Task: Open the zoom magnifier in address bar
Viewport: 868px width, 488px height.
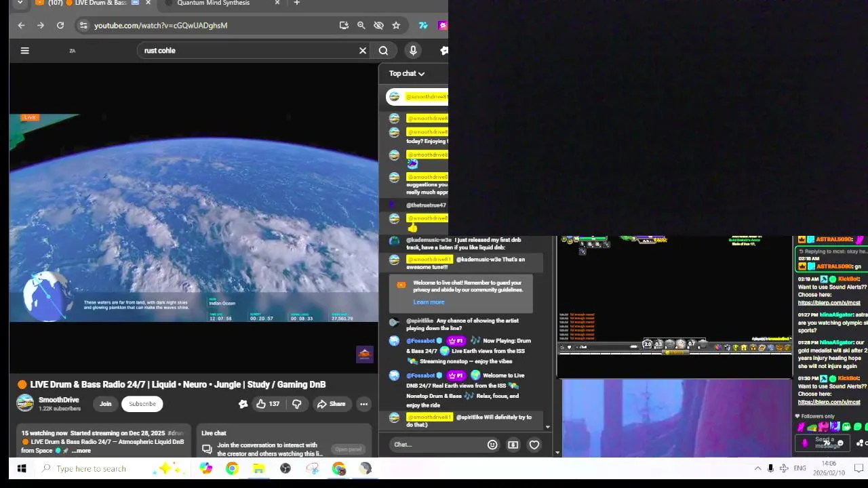Action: pyautogui.click(x=361, y=26)
